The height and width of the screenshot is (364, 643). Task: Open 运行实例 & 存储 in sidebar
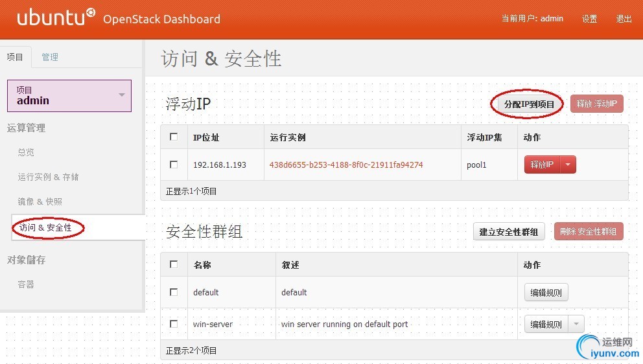point(48,177)
